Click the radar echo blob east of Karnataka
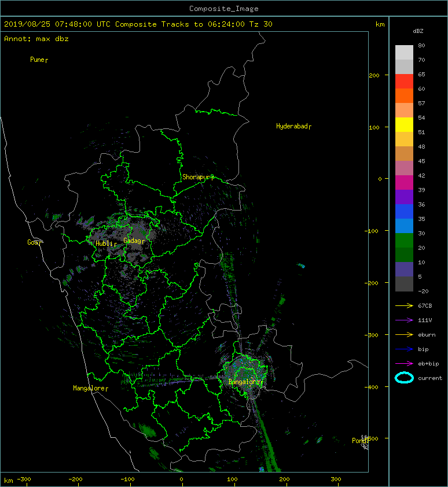Viewport: 448px width, 487px height. coord(301,265)
